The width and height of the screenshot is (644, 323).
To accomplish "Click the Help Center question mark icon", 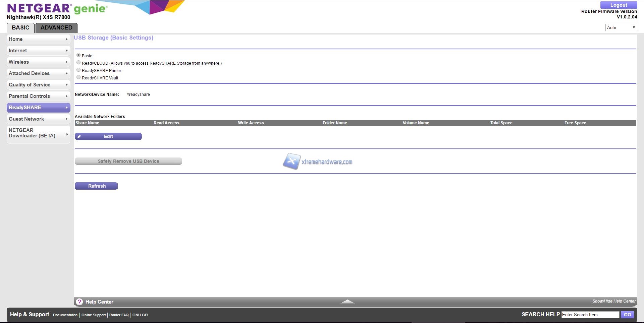I will point(79,302).
